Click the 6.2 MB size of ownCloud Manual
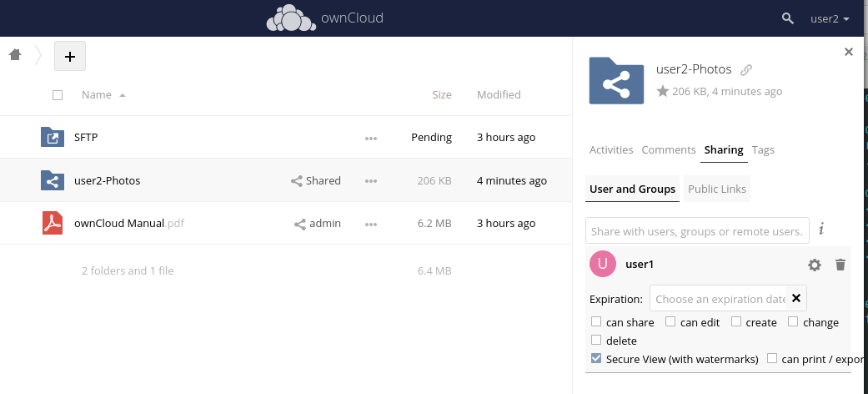The width and height of the screenshot is (868, 394). pyautogui.click(x=434, y=224)
